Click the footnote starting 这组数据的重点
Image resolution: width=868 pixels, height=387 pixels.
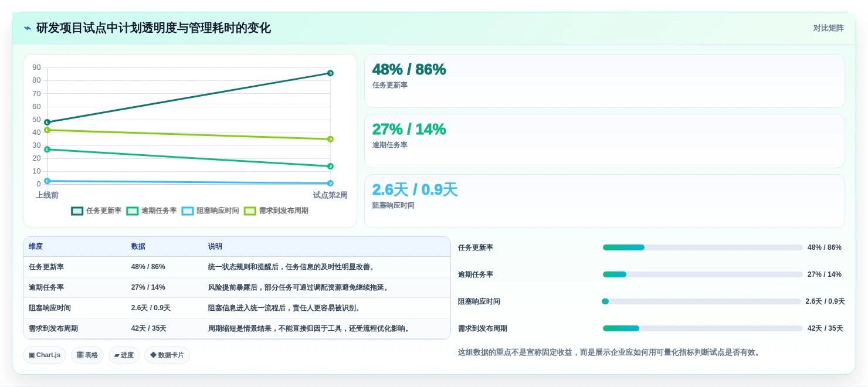[610, 352]
